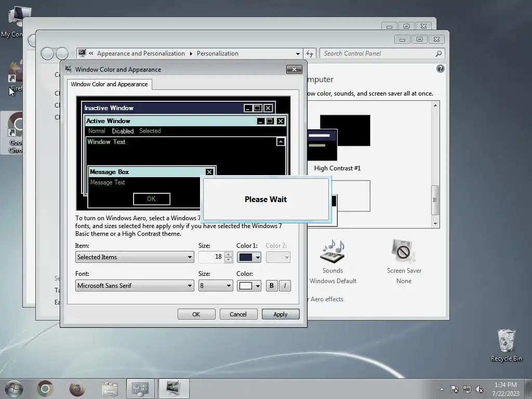Click OK in Window Color dialog
This screenshot has width=532, height=399.
click(196, 314)
